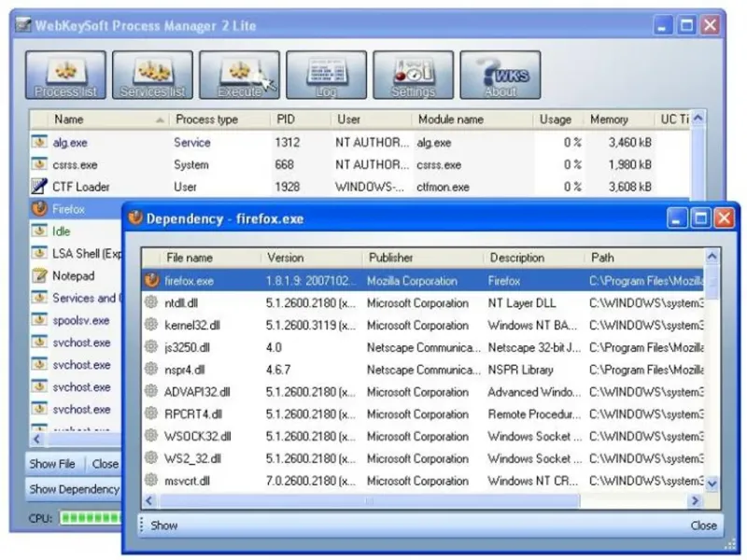Click the gear icon next to kernel32.dll
Image resolution: width=747 pixels, height=560 pixels.
click(x=151, y=325)
